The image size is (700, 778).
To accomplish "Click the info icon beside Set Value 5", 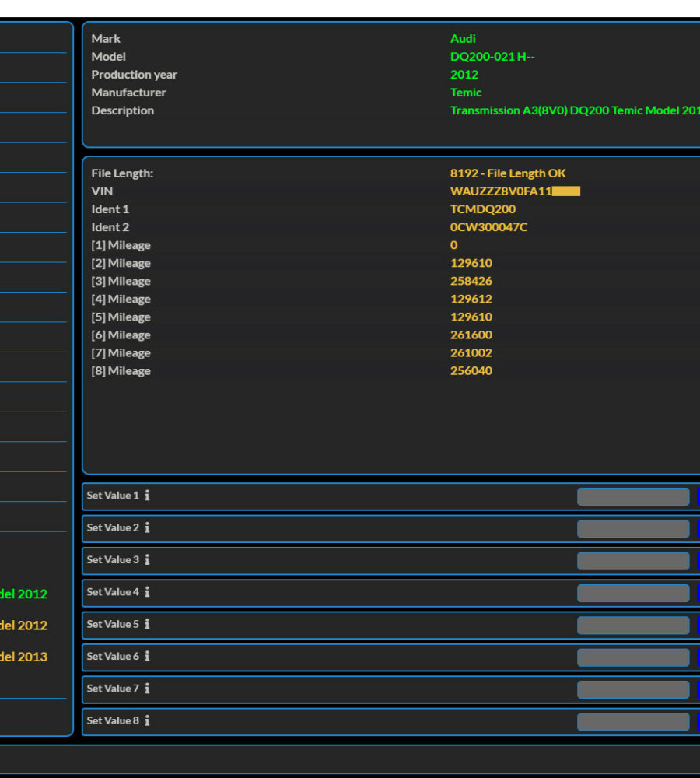I will [147, 624].
